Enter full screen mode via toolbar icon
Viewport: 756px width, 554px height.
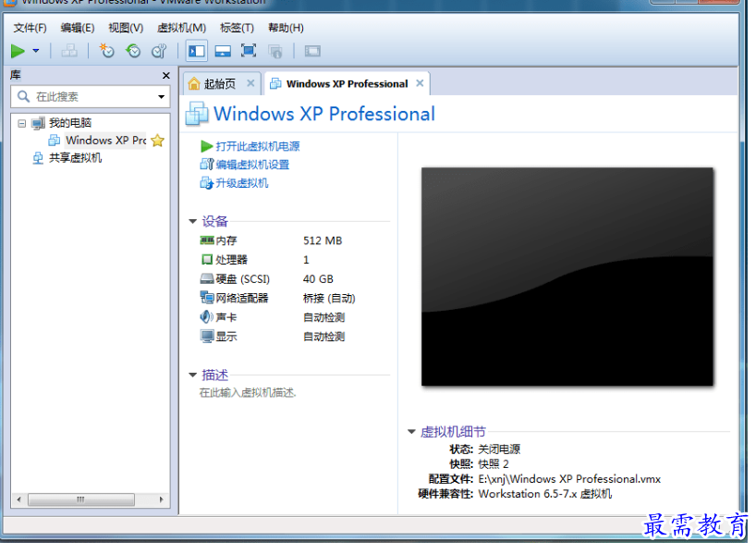click(249, 51)
